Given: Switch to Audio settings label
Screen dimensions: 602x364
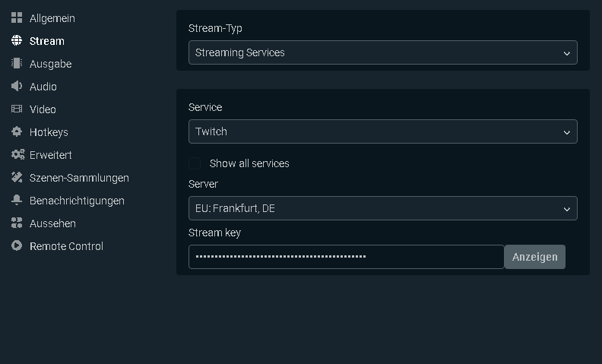Looking at the screenshot, I should (43, 87).
